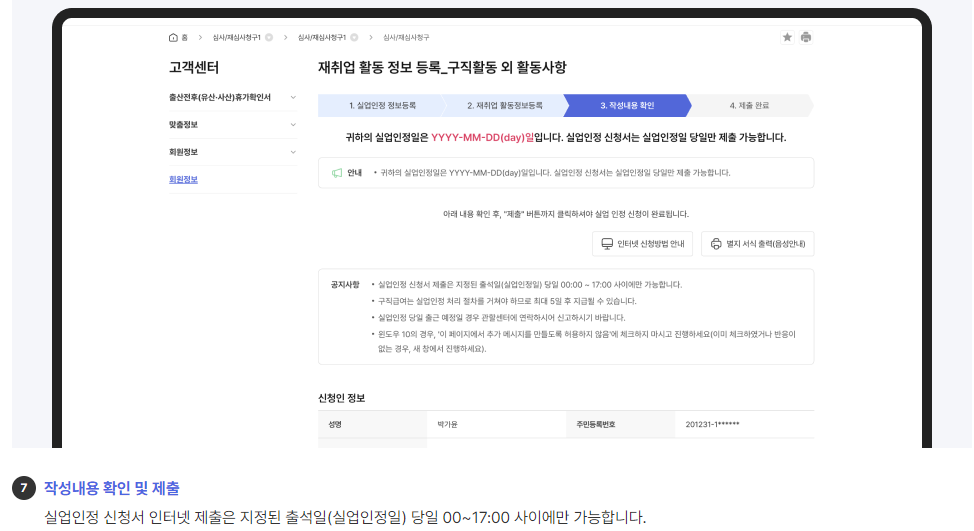974x531 pixels.
Task: Click the printer icon at top right
Action: tap(806, 37)
